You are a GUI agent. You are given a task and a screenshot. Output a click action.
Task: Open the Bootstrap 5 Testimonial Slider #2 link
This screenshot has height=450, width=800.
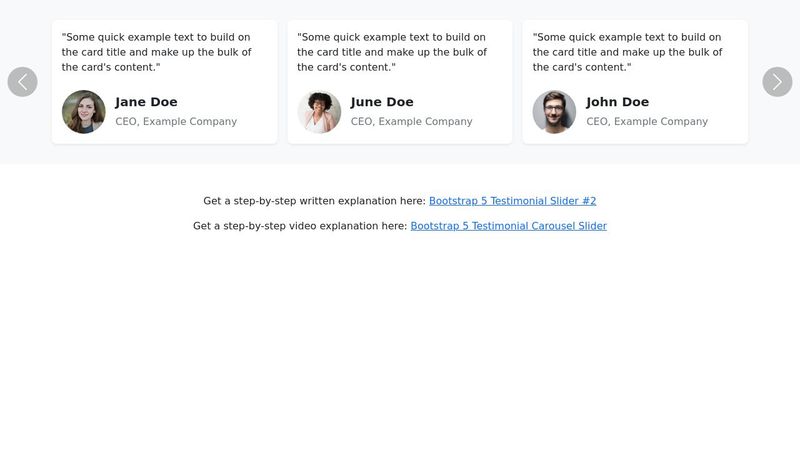coord(512,201)
